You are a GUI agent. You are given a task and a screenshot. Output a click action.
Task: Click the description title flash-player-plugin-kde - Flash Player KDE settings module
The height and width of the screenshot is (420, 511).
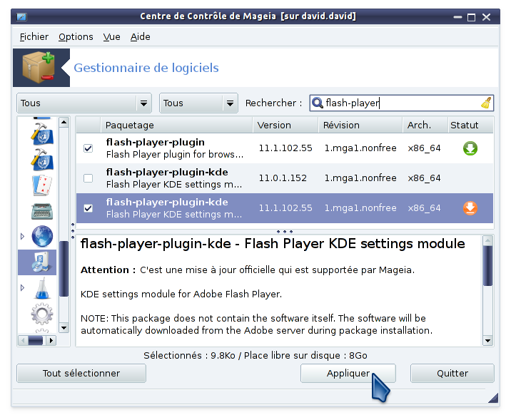pyautogui.click(x=273, y=244)
